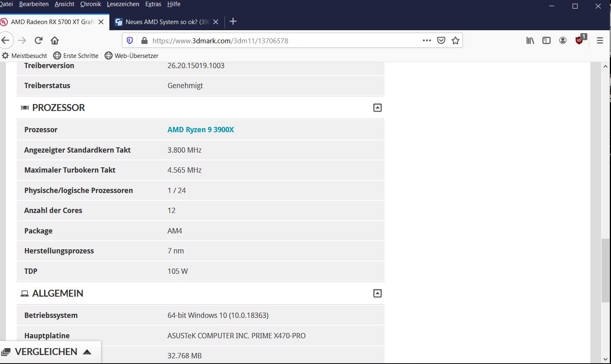Image resolution: width=611 pixels, height=364 pixels.
Task: Reload the current 3dmark page
Action: click(x=38, y=40)
